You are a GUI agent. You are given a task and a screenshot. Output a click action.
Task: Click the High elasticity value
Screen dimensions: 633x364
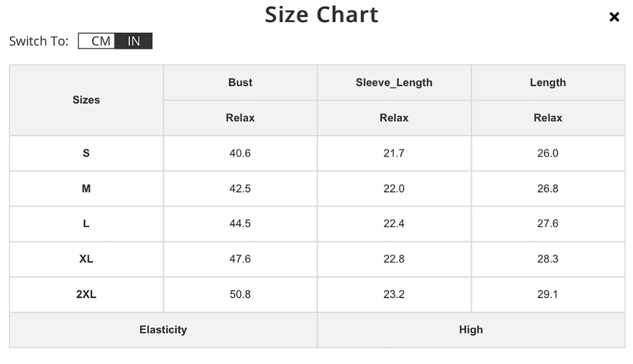[x=471, y=330]
